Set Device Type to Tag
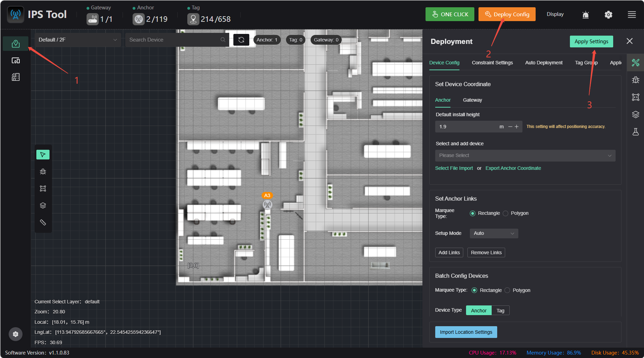The width and height of the screenshot is (644, 358). 500,311
